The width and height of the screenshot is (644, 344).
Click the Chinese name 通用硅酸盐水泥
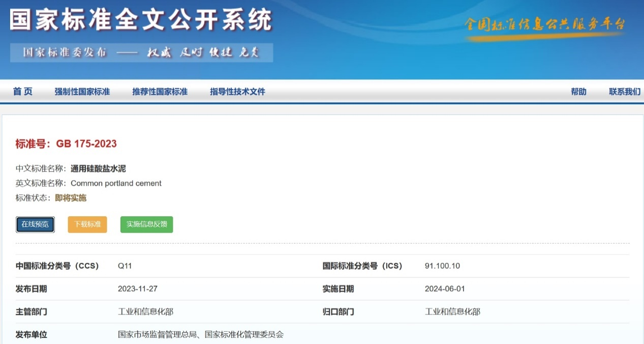98,168
